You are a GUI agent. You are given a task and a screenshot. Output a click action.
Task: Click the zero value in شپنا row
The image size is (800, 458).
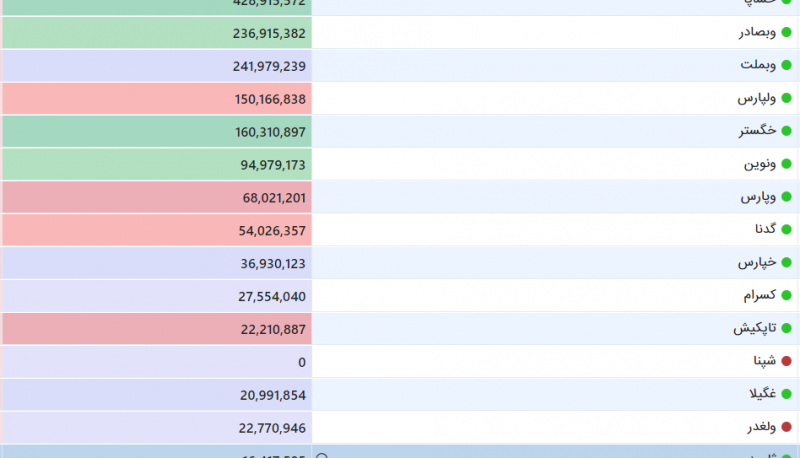click(302, 363)
